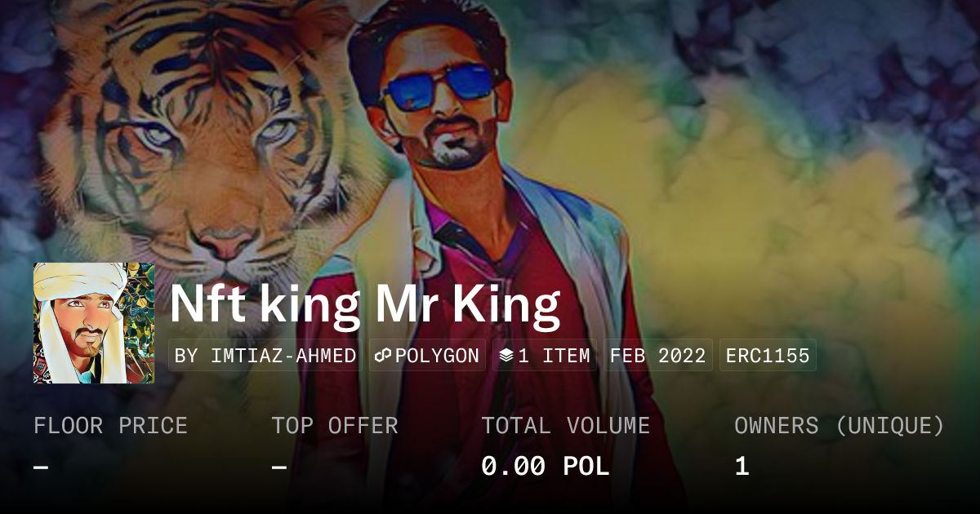The height and width of the screenshot is (514, 980).
Task: Click the FLOOR PRICE label
Action: click(x=110, y=426)
